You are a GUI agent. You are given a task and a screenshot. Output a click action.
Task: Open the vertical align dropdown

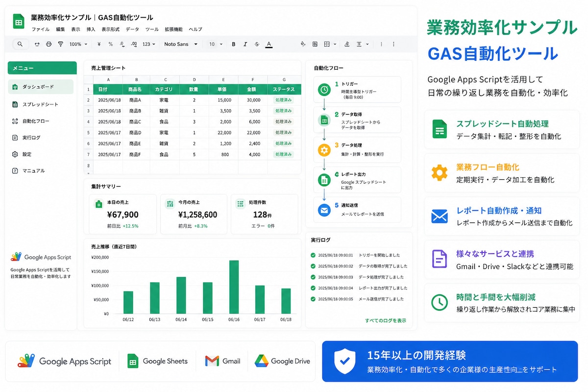coord(362,44)
